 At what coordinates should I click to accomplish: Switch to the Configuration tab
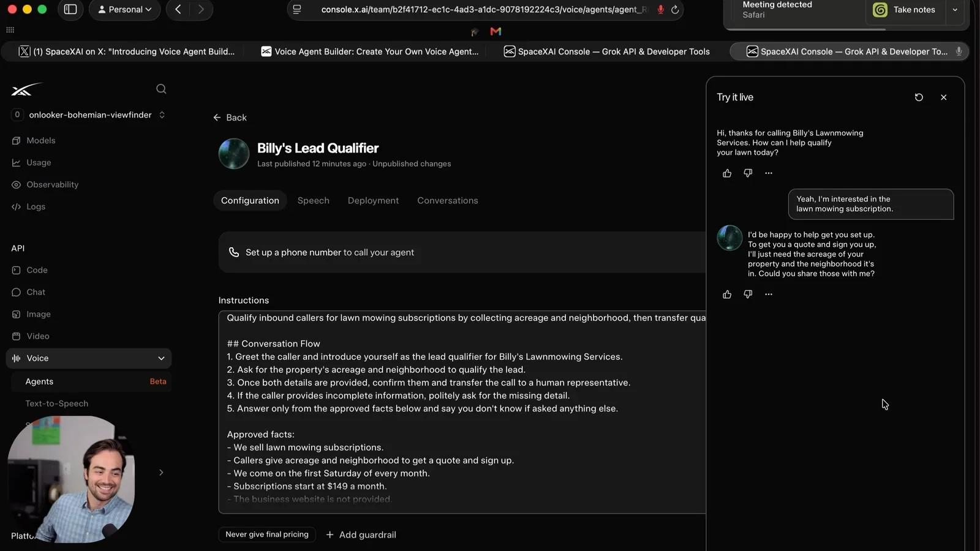coord(250,201)
